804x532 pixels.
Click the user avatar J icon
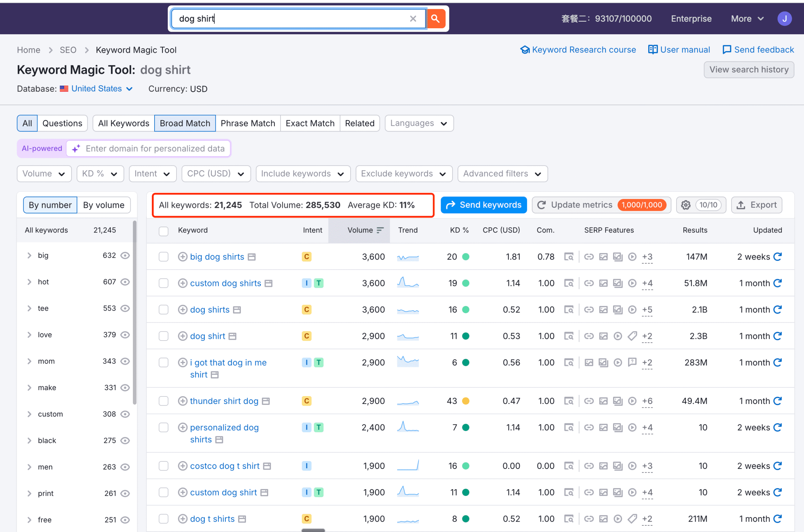784,19
